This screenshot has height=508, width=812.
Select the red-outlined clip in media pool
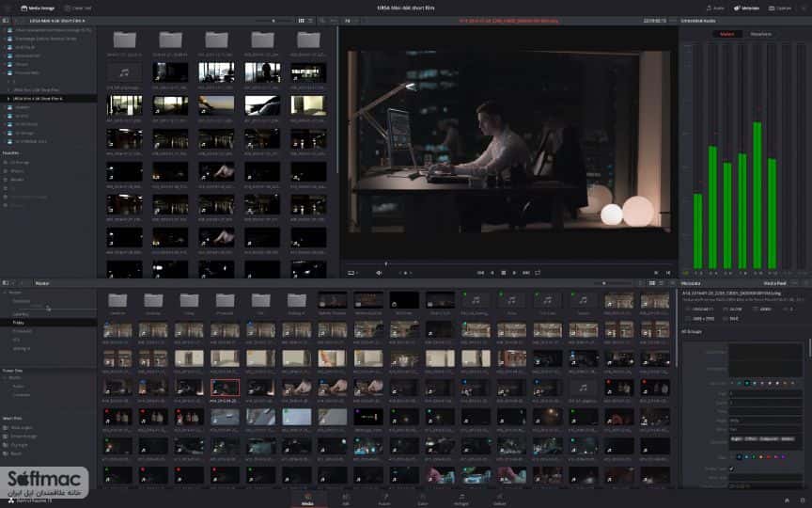[225, 388]
